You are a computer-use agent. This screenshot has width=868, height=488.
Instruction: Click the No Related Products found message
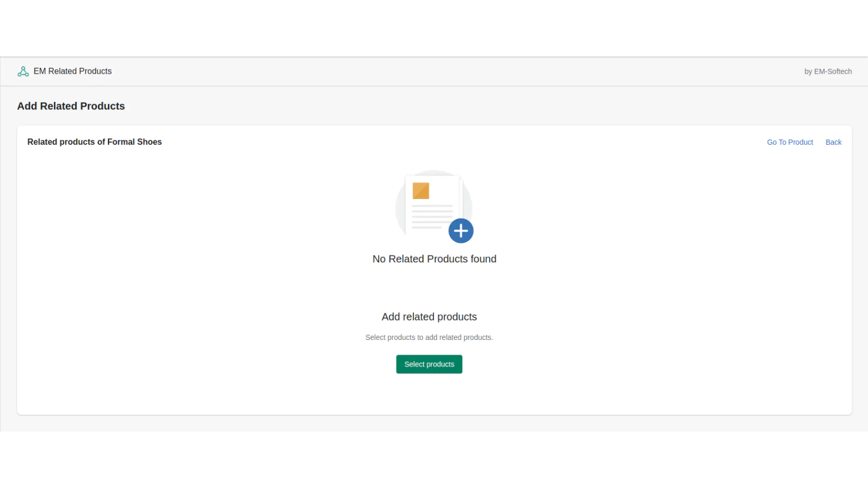tap(434, 259)
